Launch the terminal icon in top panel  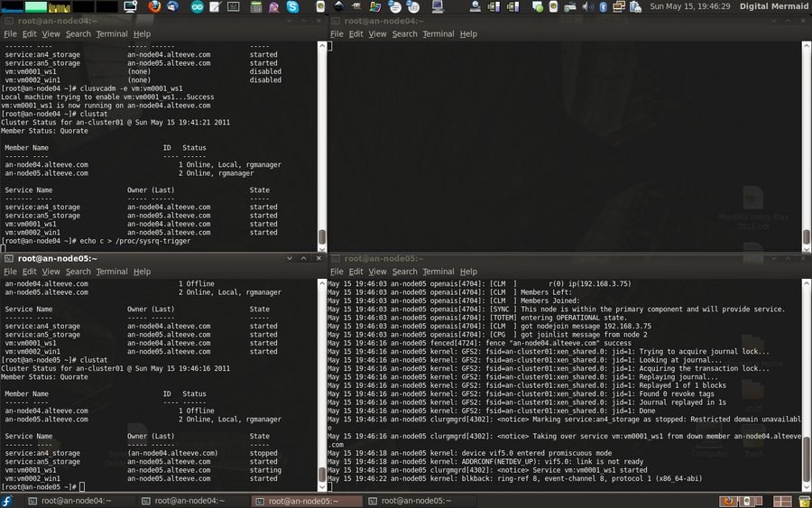point(234,6)
